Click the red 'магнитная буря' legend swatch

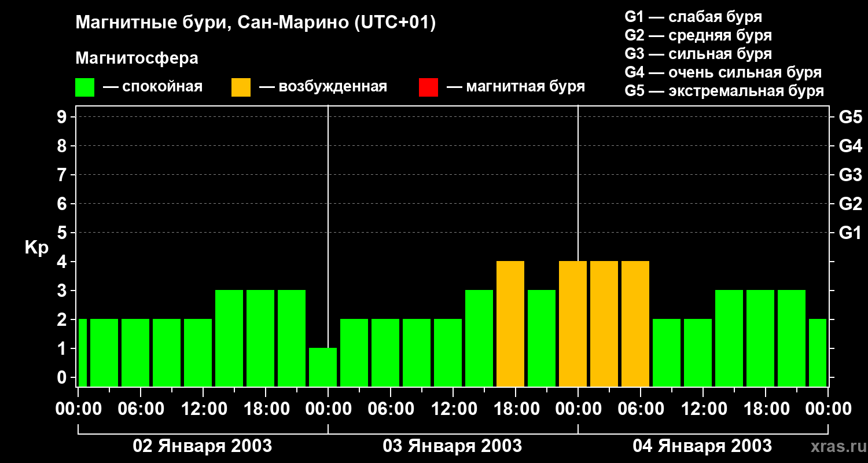pos(428,87)
